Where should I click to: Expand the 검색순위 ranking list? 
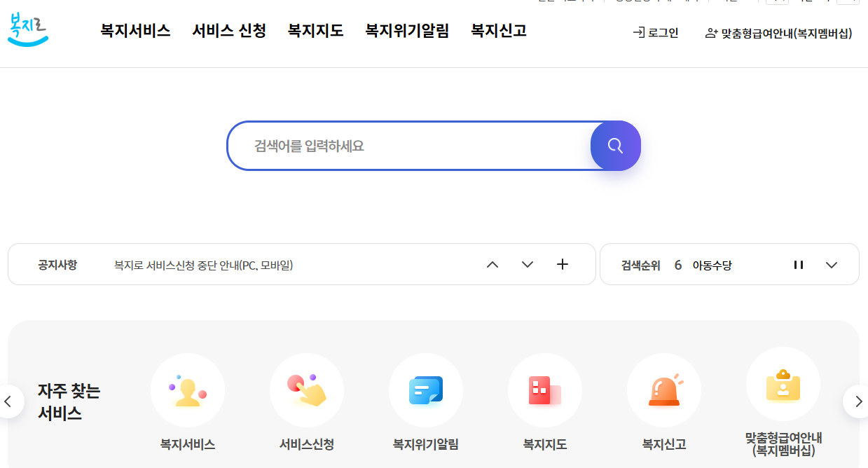point(832,265)
